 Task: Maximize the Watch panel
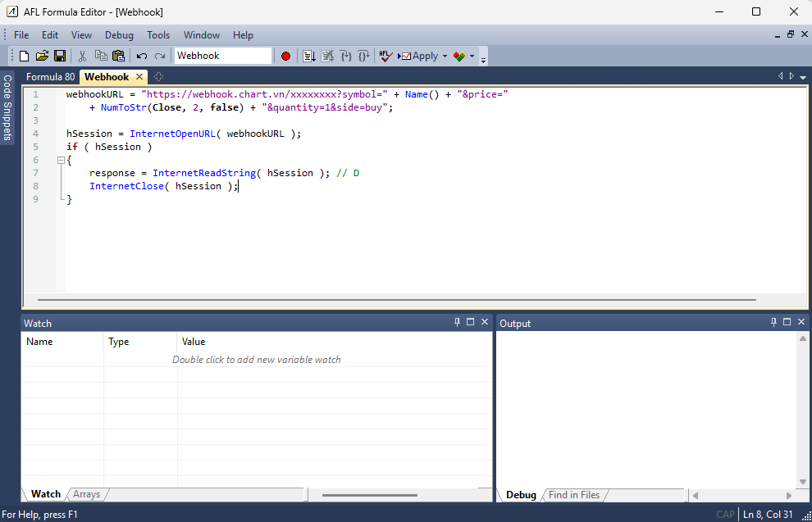click(x=470, y=322)
